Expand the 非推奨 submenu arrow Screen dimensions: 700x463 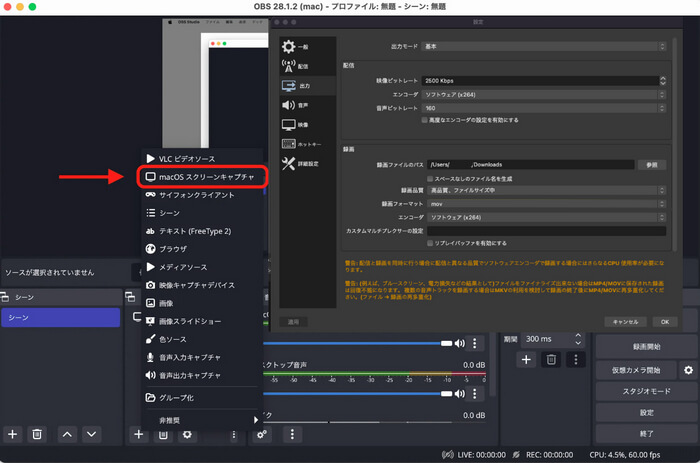coord(255,420)
